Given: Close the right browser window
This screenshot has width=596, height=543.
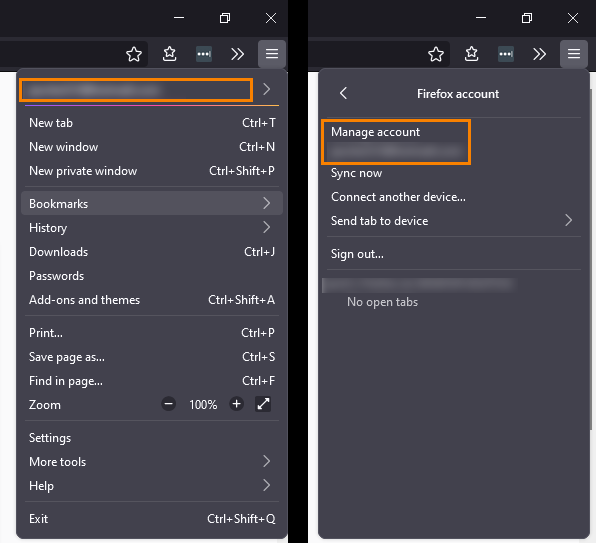Looking at the screenshot, I should click(x=572, y=17).
